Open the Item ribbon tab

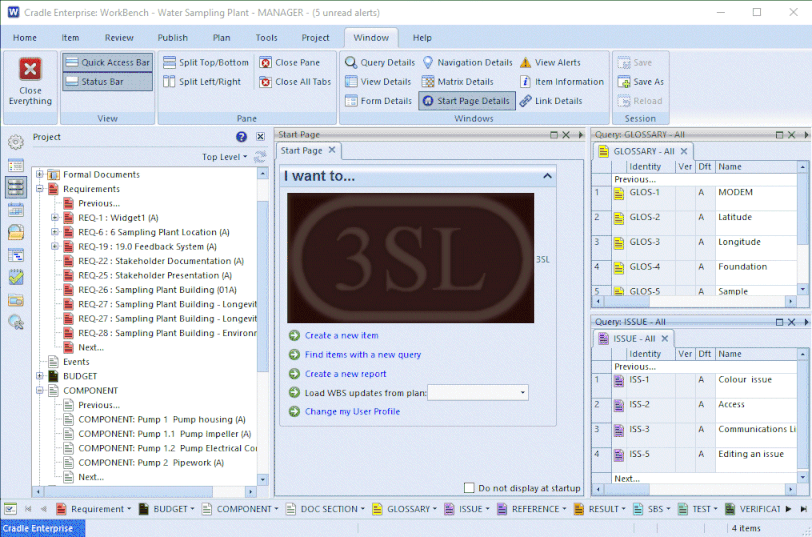[70, 38]
